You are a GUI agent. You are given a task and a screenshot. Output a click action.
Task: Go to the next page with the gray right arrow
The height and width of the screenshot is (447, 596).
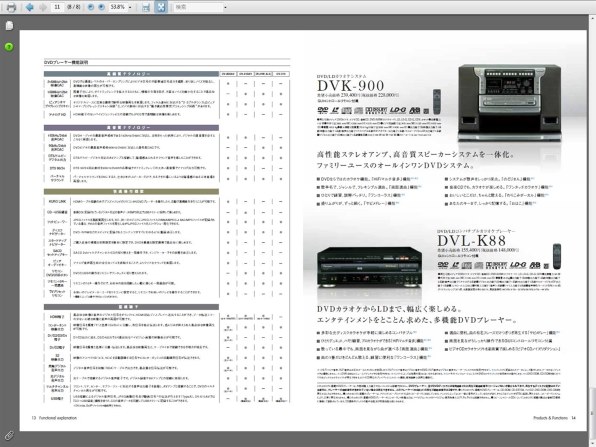click(x=43, y=7)
